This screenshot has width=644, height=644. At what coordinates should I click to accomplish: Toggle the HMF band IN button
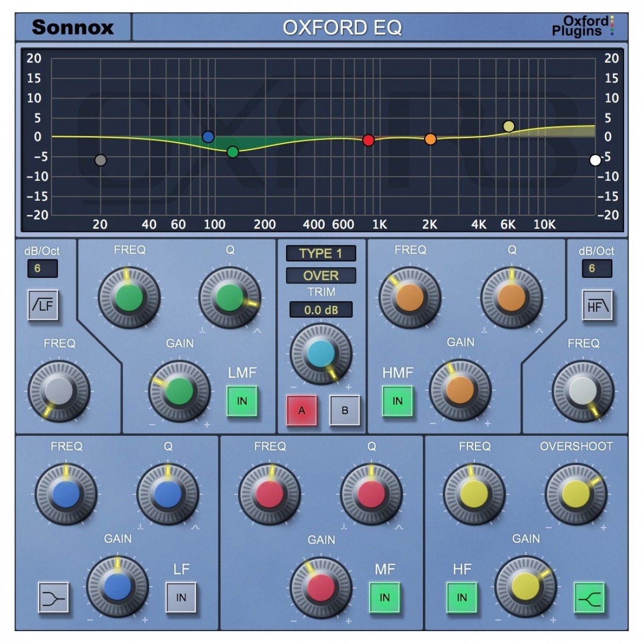[x=396, y=400]
